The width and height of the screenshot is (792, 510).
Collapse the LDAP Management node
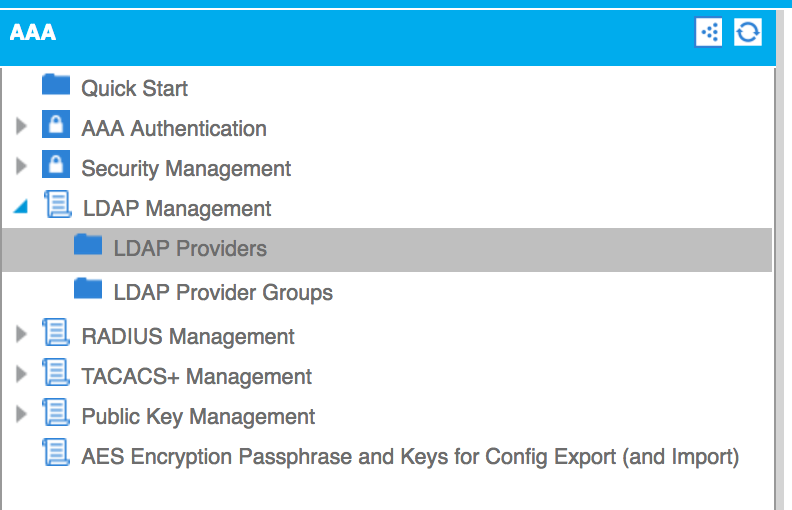click(21, 206)
